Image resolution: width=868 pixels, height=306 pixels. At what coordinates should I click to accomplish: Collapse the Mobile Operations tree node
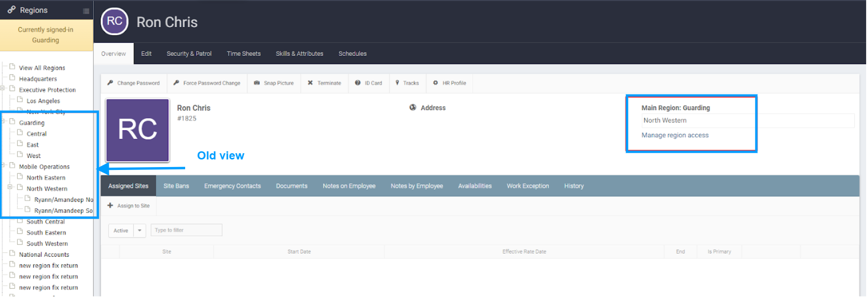2,165
